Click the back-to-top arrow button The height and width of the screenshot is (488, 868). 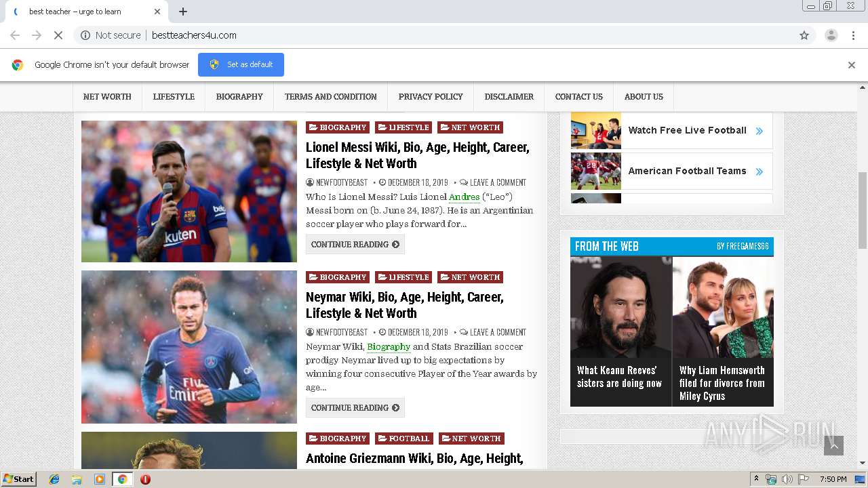coord(833,445)
